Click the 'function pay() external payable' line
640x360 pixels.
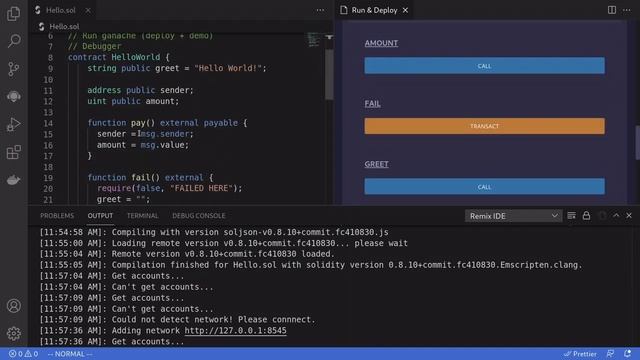coord(167,123)
